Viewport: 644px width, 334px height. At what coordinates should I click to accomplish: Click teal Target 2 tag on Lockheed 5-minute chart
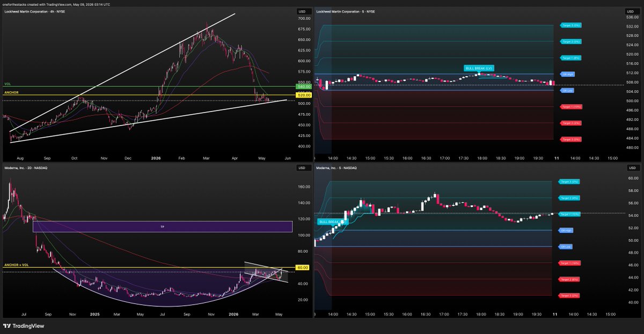571,41
